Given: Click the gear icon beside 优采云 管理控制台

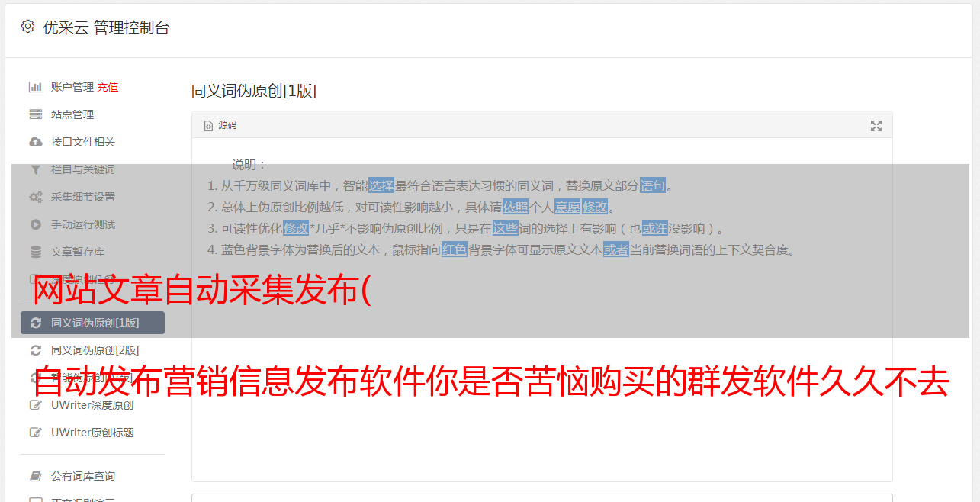Looking at the screenshot, I should click(x=28, y=27).
